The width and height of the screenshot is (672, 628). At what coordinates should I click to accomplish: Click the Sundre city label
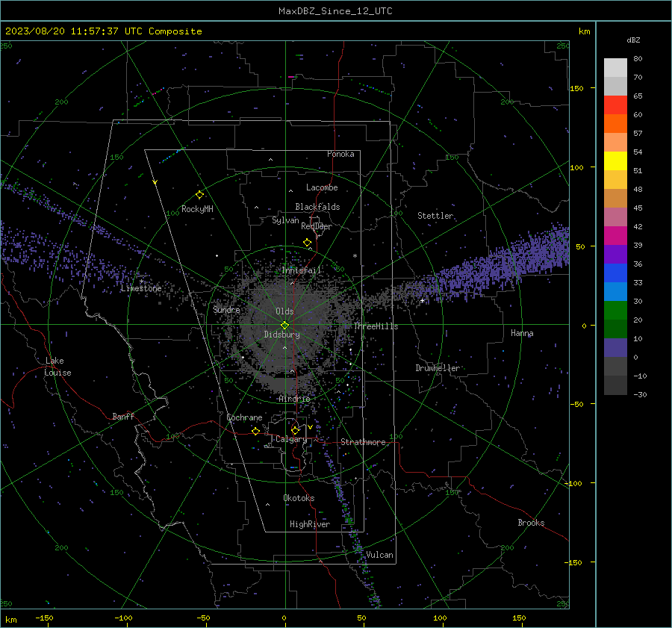(x=226, y=309)
